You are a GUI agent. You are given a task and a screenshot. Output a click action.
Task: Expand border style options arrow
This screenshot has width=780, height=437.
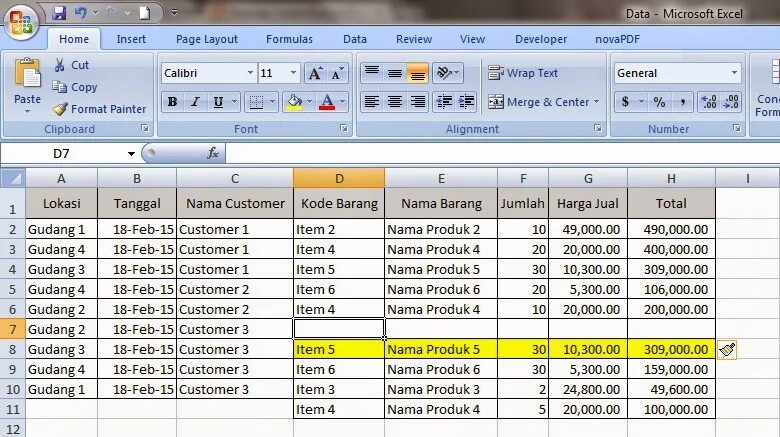(272, 102)
